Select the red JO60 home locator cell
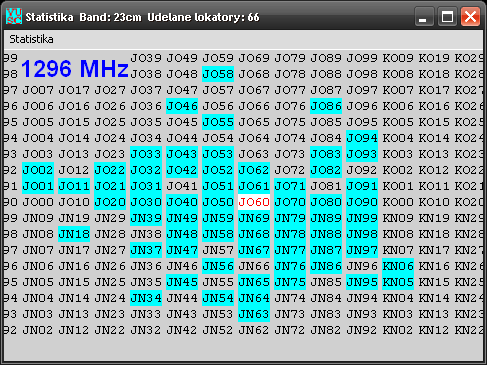 (254, 202)
